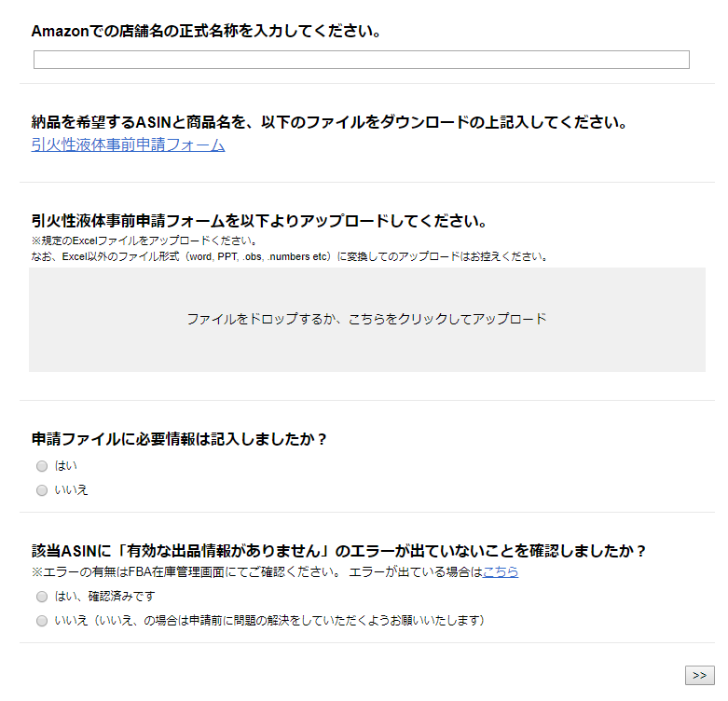Choose the いいえ radio button with 問題の解決 note
728x701 pixels.
(41, 621)
